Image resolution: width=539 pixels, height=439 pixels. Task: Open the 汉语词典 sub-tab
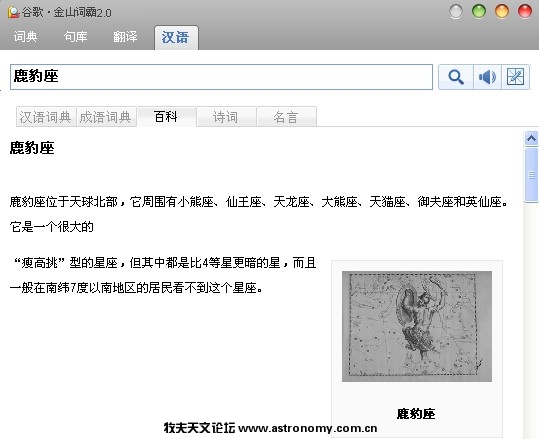click(46, 117)
